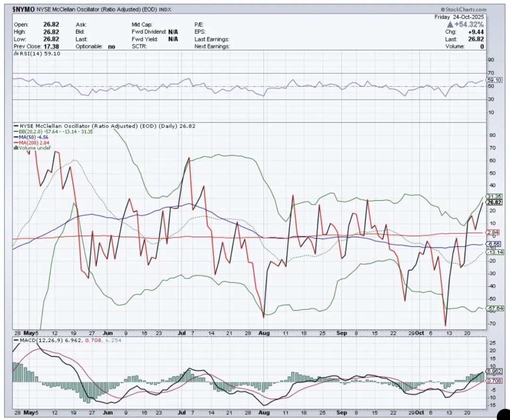Click the Open 26.82 value
The height and width of the screenshot is (420, 510).
pos(51,25)
